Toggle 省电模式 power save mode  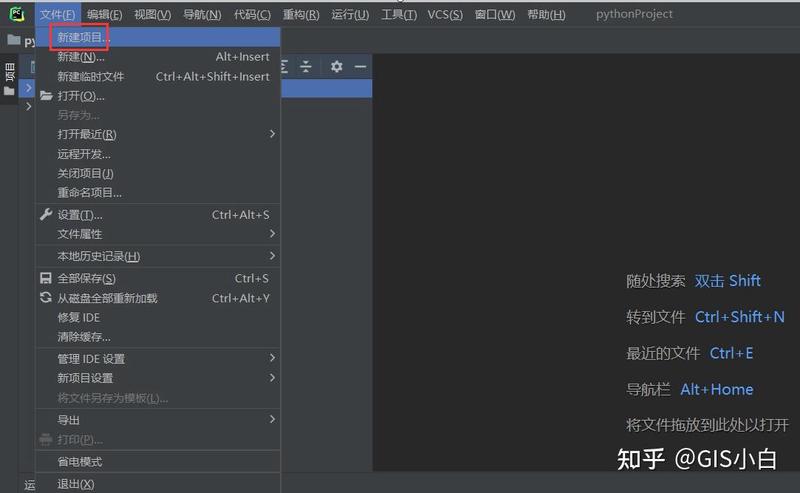click(158, 462)
